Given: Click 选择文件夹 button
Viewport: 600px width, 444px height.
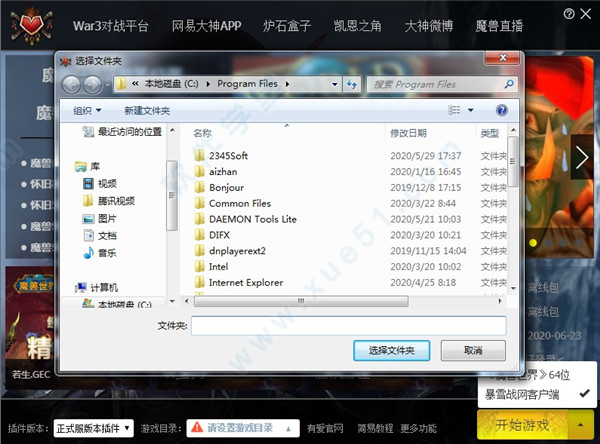Looking at the screenshot, I should (x=391, y=351).
